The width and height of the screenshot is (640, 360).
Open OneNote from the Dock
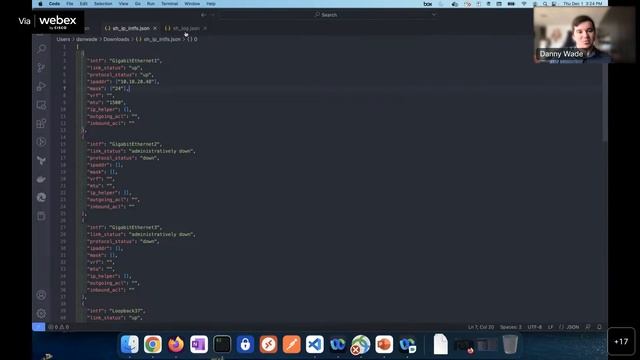199,344
